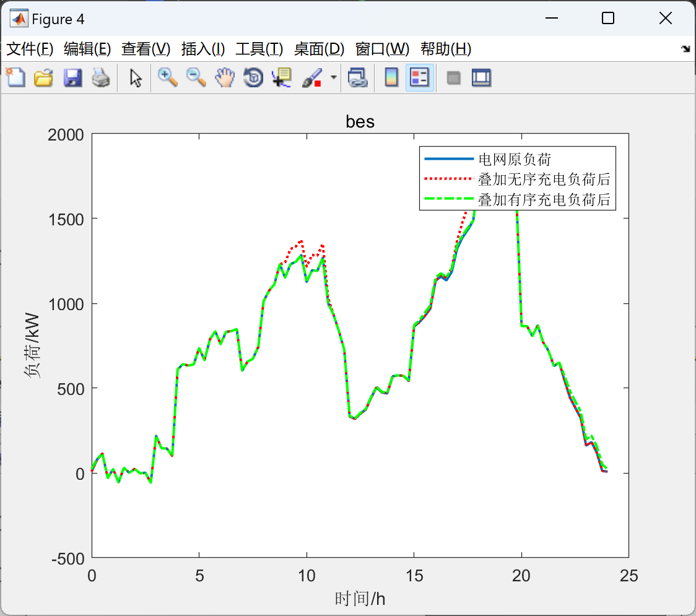Select the Edit Plot arrow tool
Image resolution: width=696 pixels, height=616 pixels.
click(135, 78)
